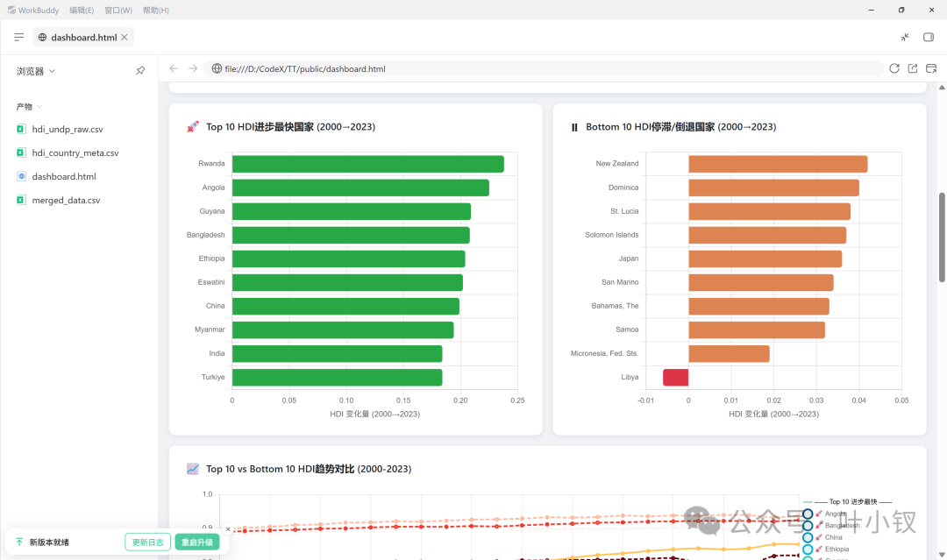Click the Micronesia, Fed. Sts. bar
Viewport: 947px width, 560px height.
coord(729,354)
